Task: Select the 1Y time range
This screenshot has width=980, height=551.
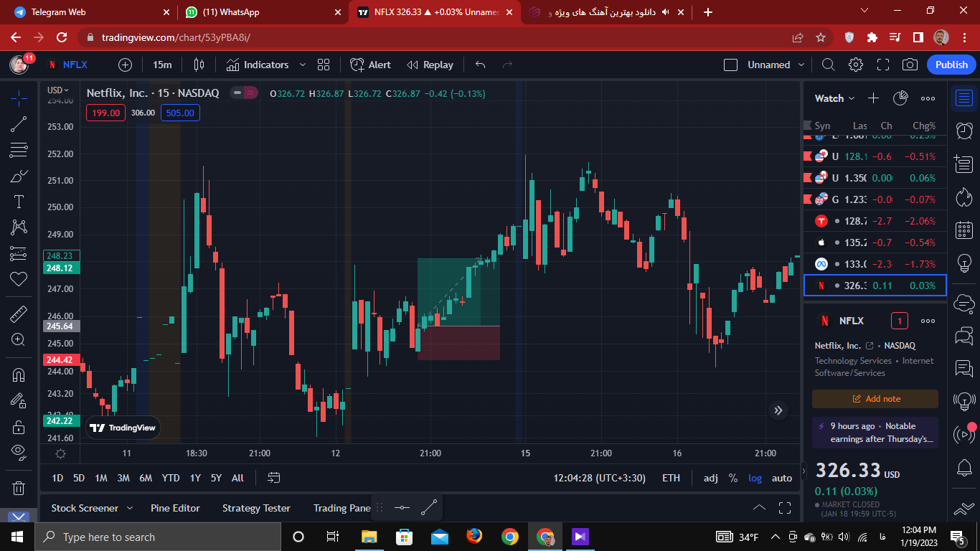Action: (x=195, y=478)
